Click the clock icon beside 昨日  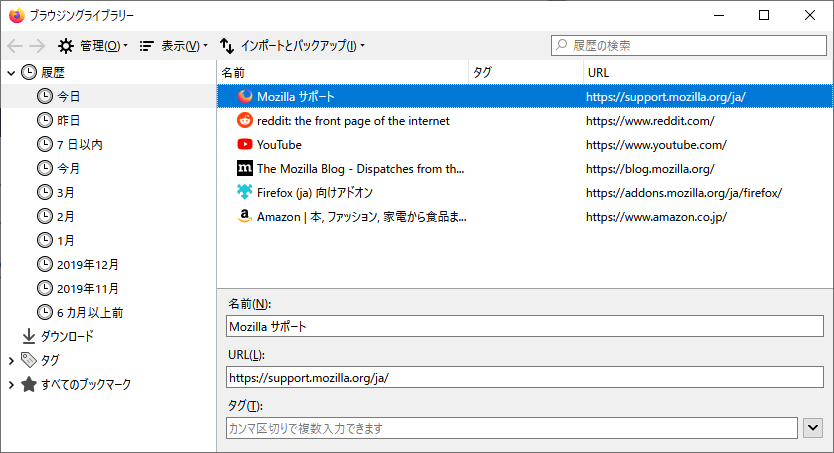pos(45,120)
